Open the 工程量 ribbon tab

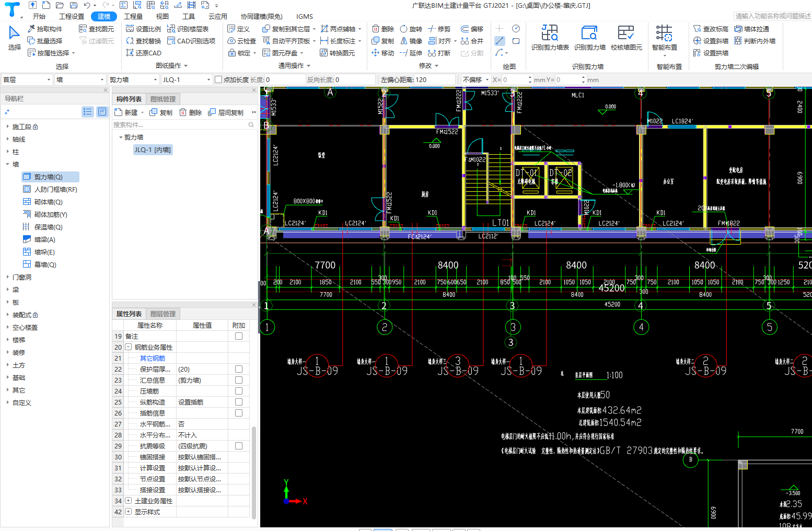133,16
